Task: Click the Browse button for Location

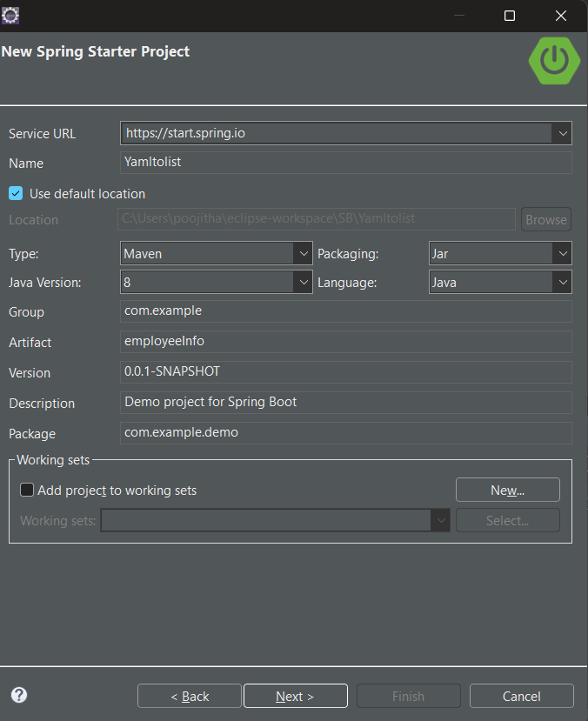Action: pos(545,219)
